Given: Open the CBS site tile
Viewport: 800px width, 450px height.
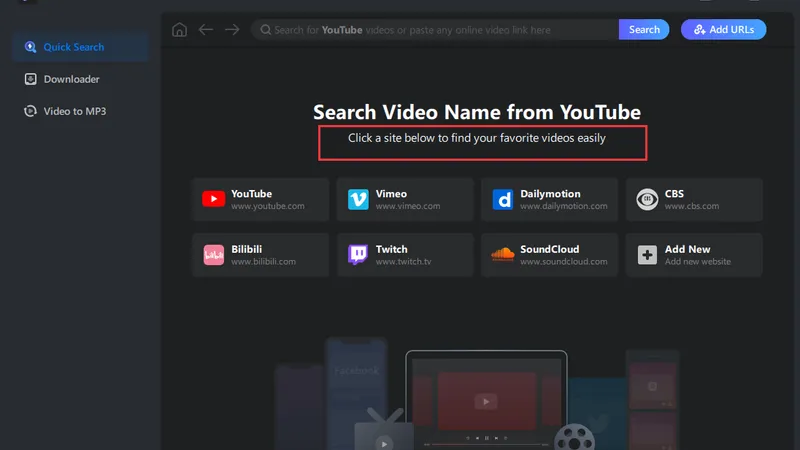Looking at the screenshot, I should (694, 199).
